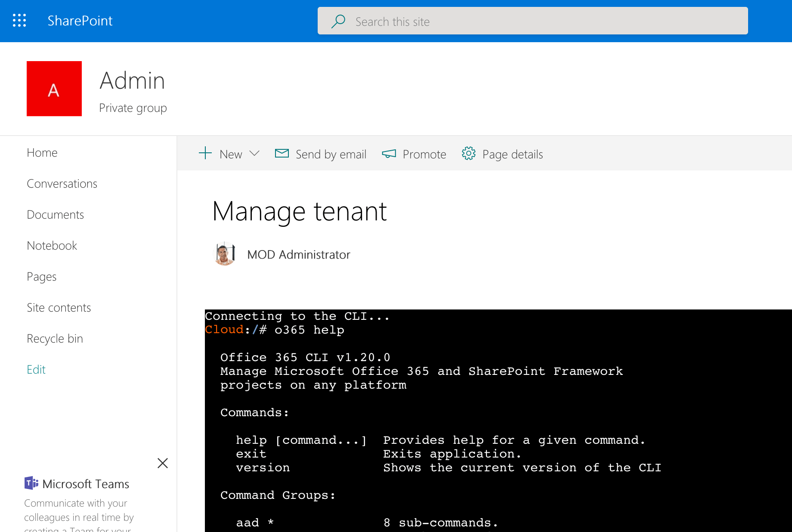Click 'Office 365 CLI v1.20.0' text
This screenshot has width=792, height=532.
click(305, 358)
